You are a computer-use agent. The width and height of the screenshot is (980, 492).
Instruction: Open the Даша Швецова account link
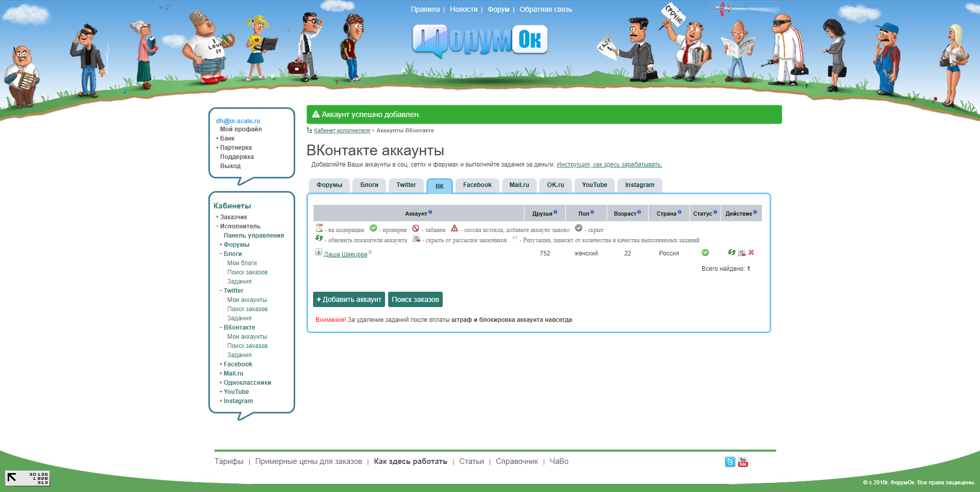345,254
